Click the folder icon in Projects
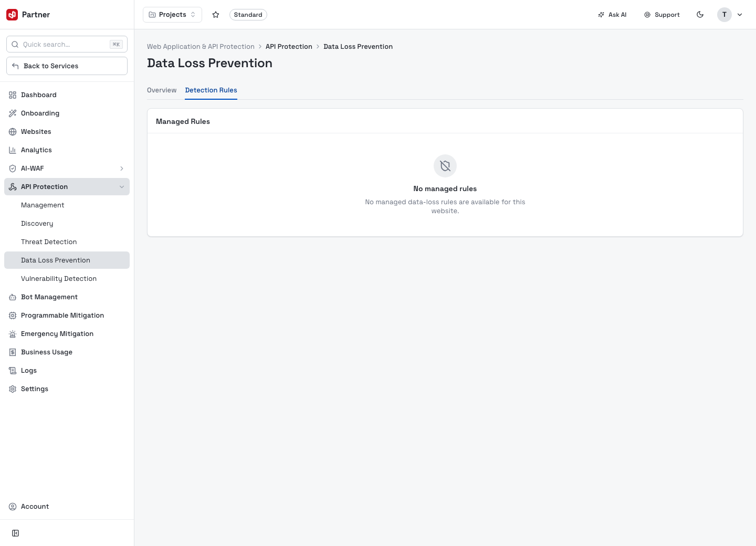 pyautogui.click(x=152, y=15)
